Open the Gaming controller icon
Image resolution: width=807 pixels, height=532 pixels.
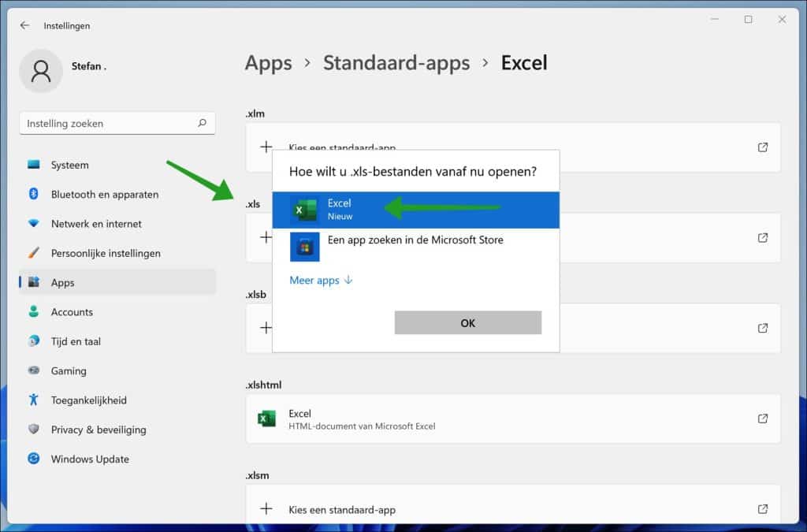pyautogui.click(x=32, y=370)
